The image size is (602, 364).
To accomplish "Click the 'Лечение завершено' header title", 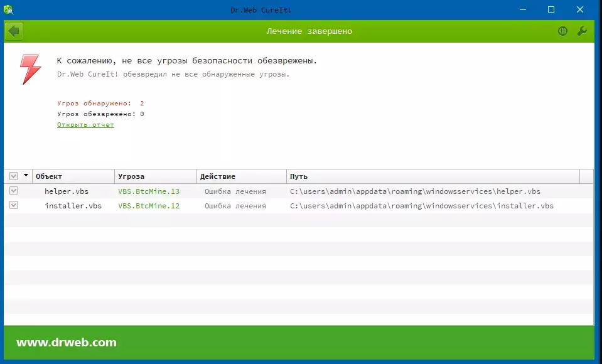I will point(309,31).
